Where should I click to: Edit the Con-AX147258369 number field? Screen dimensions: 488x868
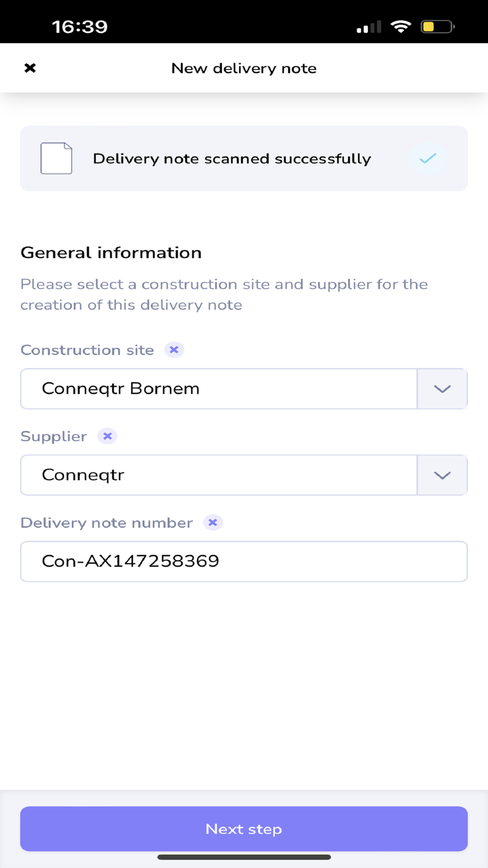click(x=244, y=561)
